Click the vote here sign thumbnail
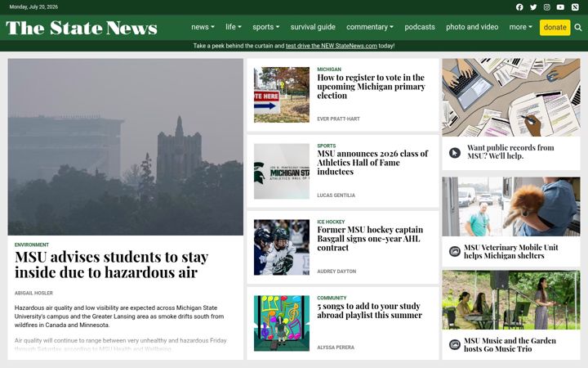Viewport: 588px width, 368px height. coord(282,95)
